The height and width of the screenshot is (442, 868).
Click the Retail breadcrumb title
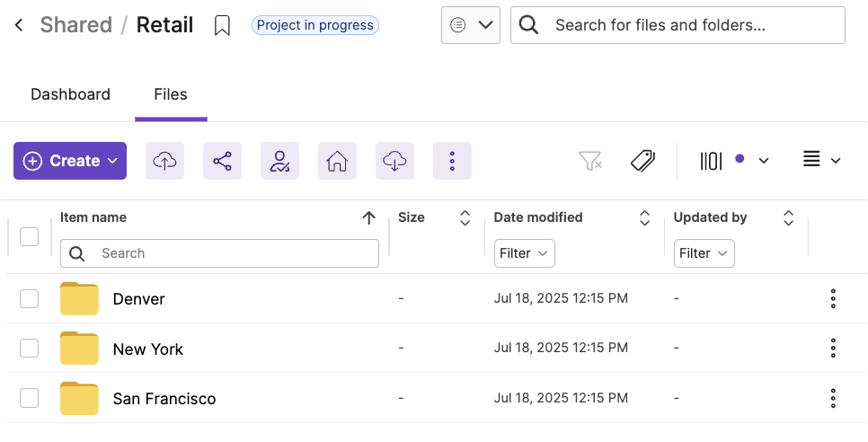pyautogui.click(x=165, y=25)
